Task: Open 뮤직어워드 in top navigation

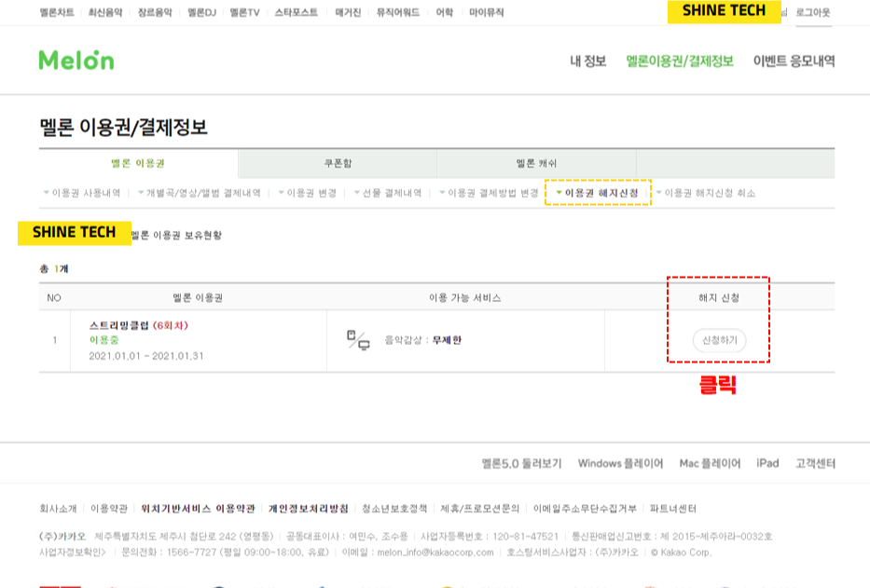Action: click(398, 12)
